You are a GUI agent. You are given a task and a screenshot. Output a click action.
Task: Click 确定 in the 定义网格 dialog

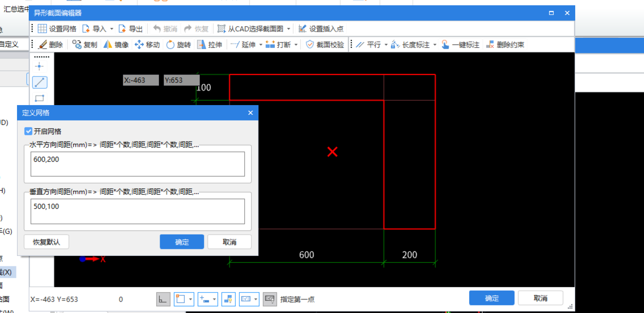182,242
